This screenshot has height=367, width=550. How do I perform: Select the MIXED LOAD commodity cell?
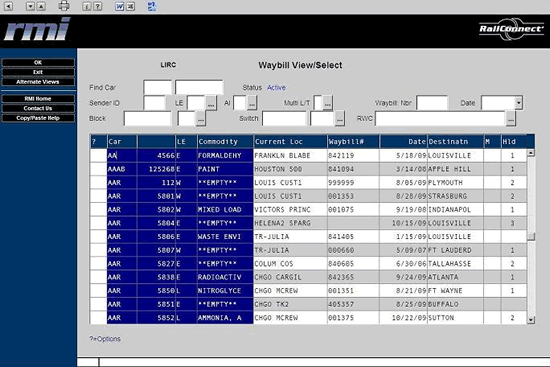225,209
